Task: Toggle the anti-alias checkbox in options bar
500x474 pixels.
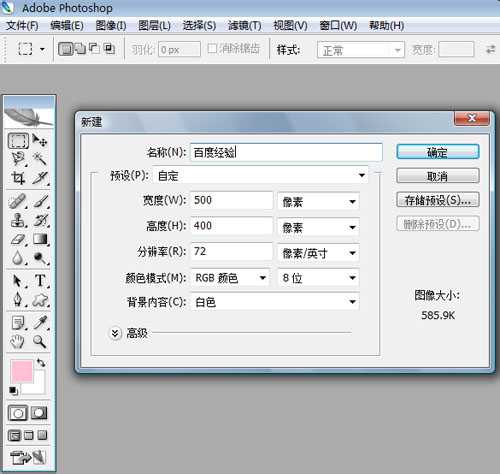Action: click(212, 49)
